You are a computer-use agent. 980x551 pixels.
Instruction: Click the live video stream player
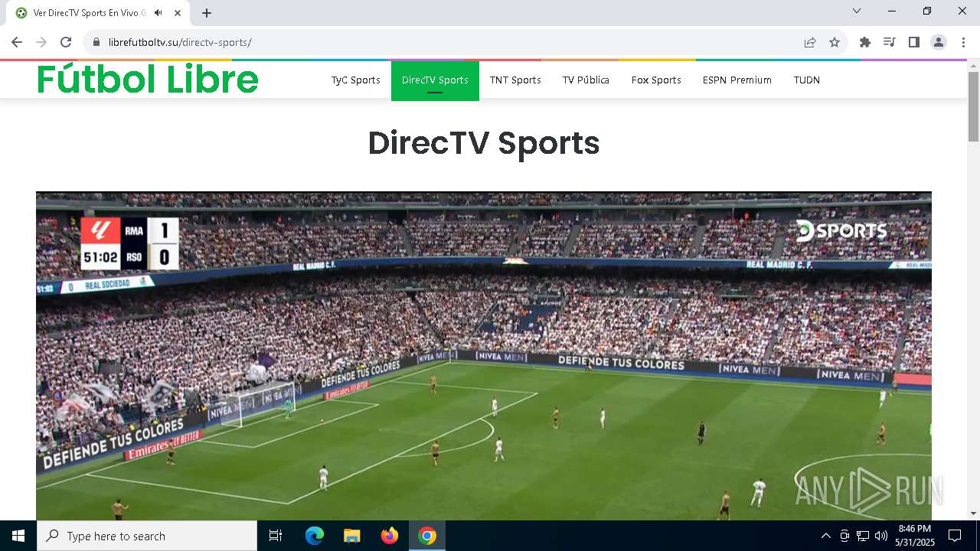click(484, 356)
